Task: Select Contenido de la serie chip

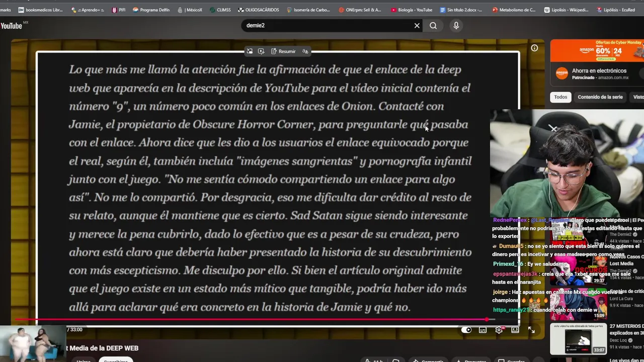Action: click(x=600, y=97)
